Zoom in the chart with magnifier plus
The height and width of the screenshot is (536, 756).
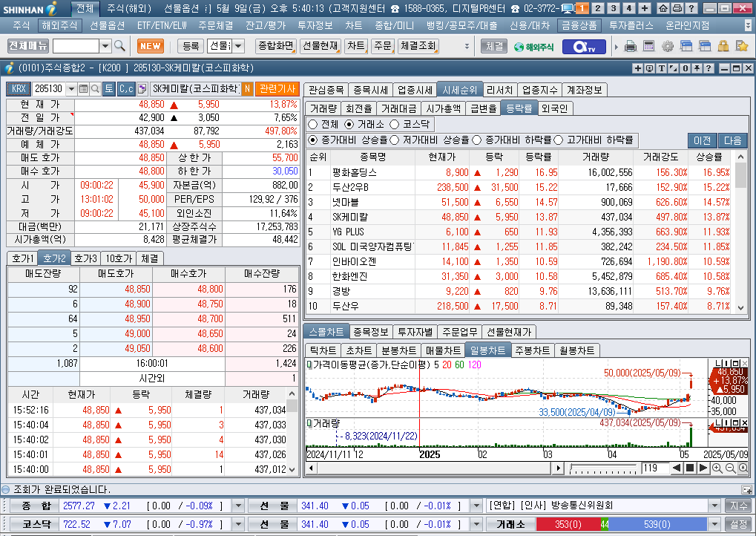click(x=717, y=468)
